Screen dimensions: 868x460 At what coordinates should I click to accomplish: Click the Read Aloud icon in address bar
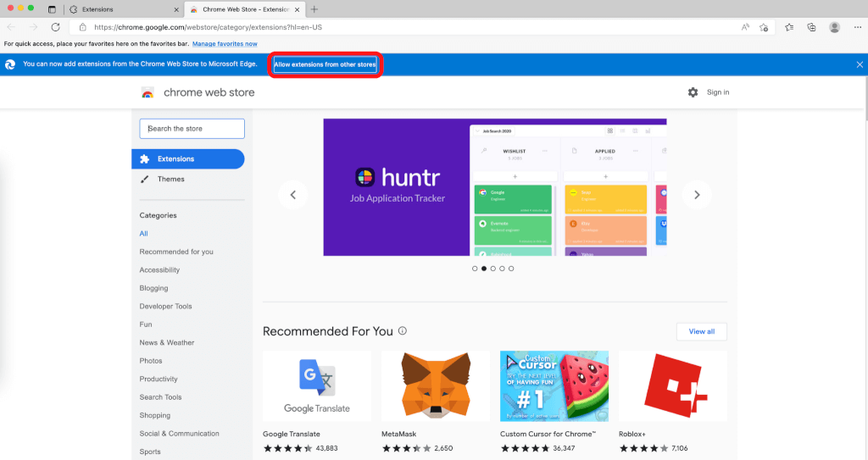(745, 27)
